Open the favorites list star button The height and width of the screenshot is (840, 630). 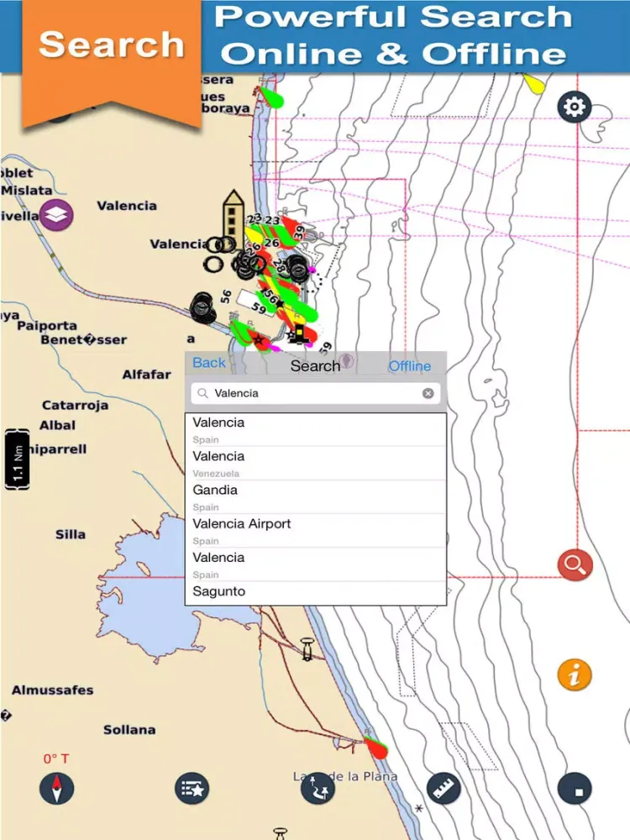point(192,788)
